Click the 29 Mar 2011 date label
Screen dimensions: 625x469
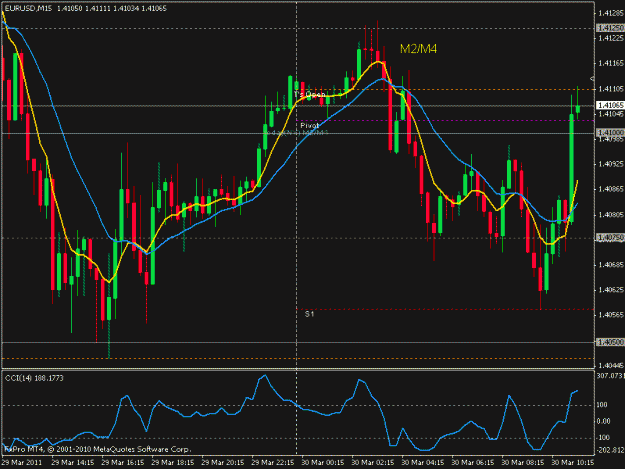[22, 463]
